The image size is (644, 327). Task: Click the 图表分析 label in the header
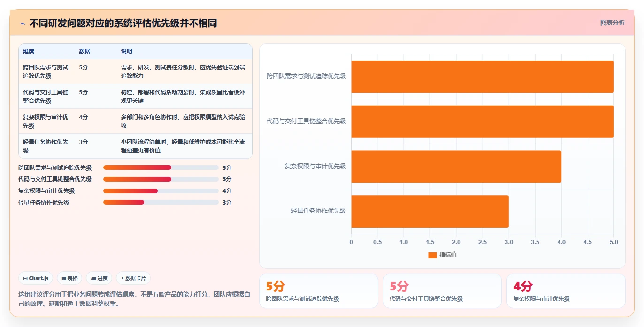tap(613, 23)
